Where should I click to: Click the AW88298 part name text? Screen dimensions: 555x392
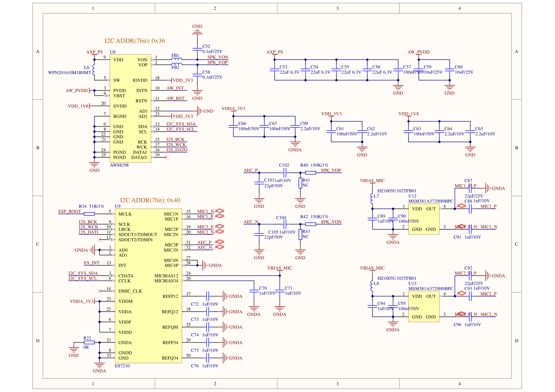click(119, 165)
